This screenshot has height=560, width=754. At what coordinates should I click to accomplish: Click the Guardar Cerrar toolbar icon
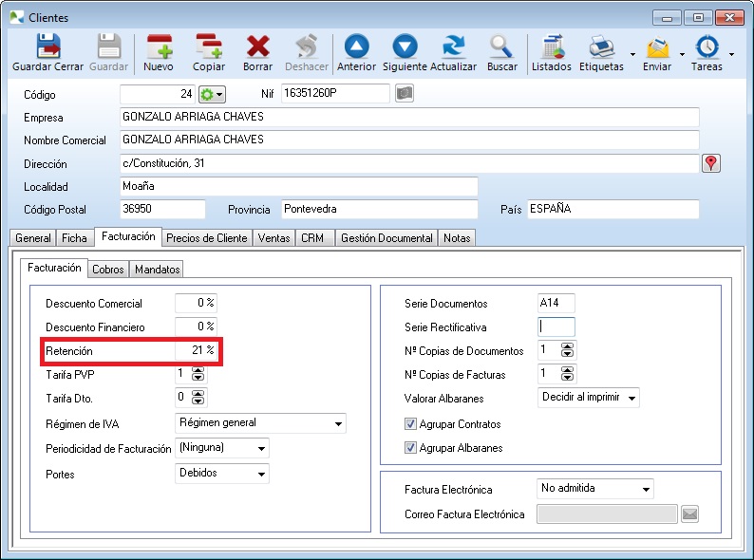(x=47, y=53)
